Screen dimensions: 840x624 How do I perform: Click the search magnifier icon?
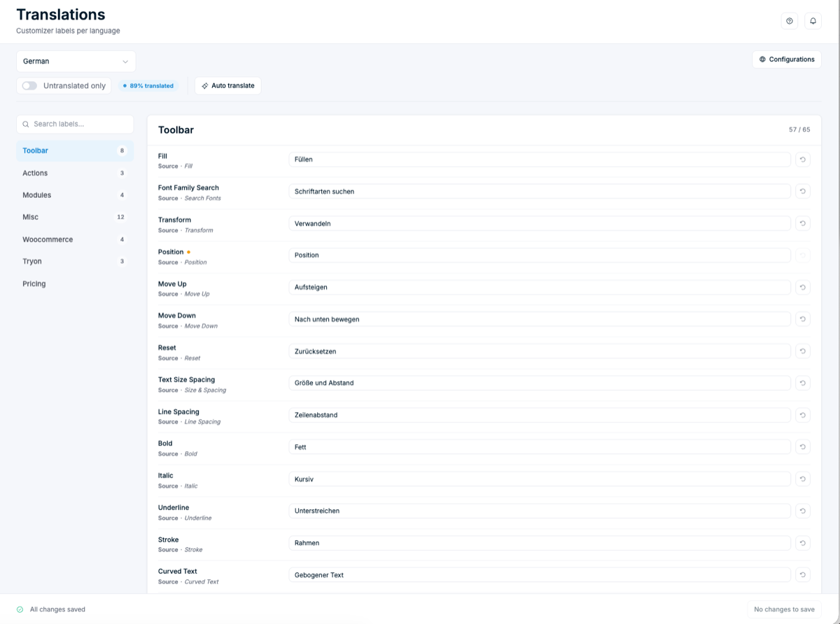click(26, 124)
